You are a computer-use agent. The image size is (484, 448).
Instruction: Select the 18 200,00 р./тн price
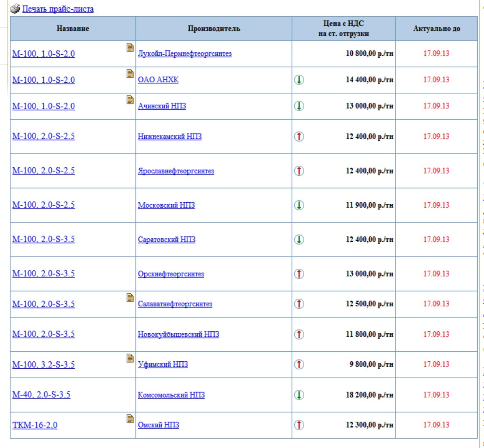370,395
